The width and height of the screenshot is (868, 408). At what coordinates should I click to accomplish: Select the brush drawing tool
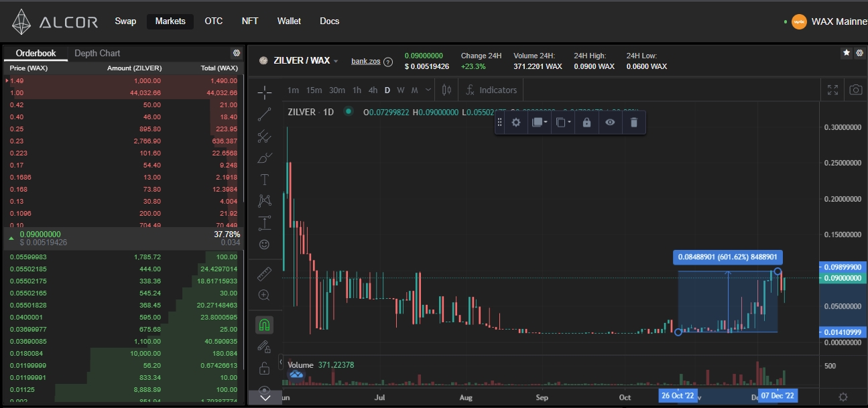[x=265, y=158]
